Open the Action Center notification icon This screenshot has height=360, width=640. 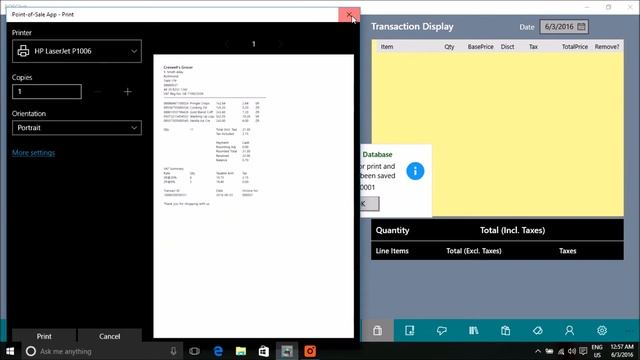click(x=583, y=351)
